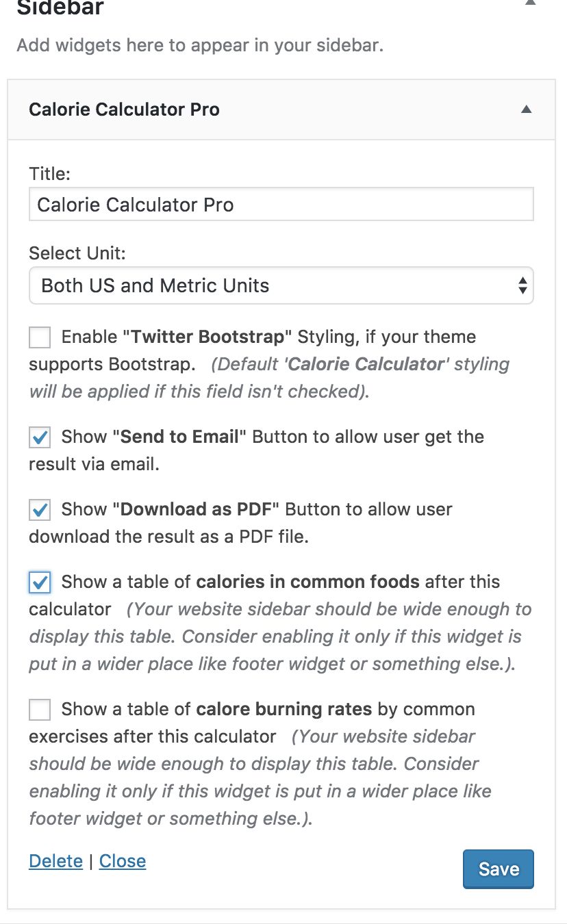Click the bold "Download as PDF" label text

197,509
